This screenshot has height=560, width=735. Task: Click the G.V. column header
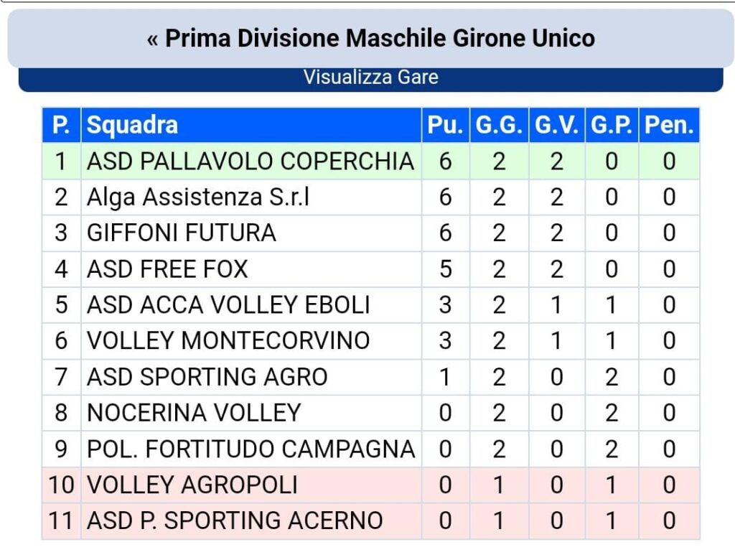(557, 126)
